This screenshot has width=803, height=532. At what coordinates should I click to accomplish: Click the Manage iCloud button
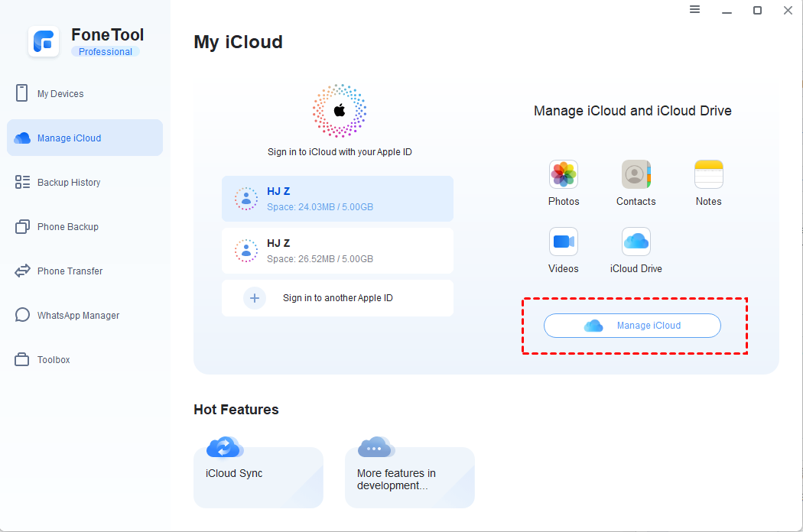point(632,325)
